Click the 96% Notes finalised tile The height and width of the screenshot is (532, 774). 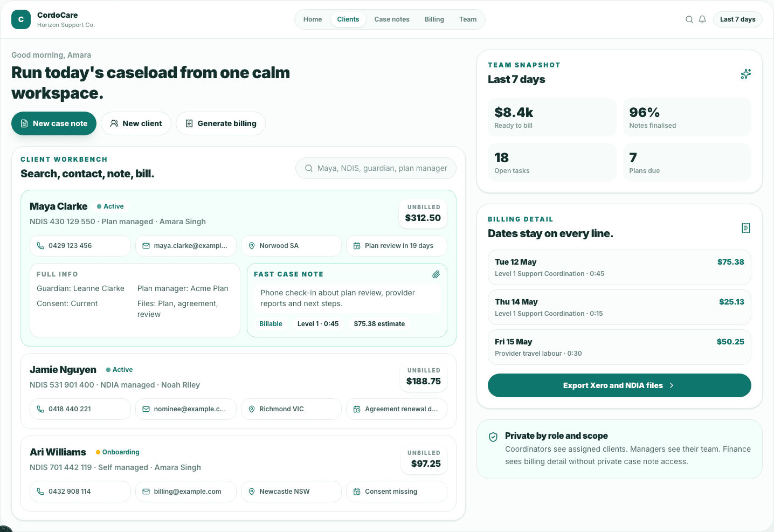(687, 117)
